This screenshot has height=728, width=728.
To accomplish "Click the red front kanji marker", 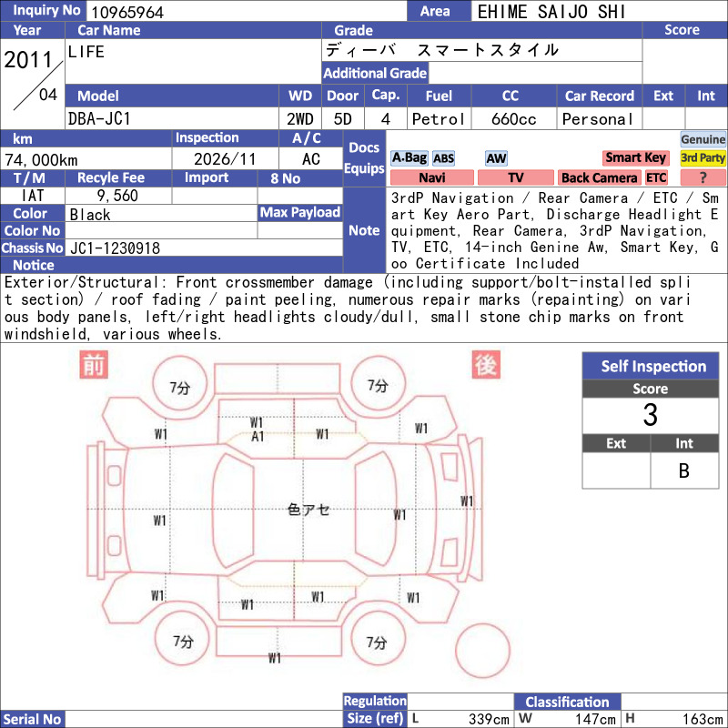I will tap(94, 365).
